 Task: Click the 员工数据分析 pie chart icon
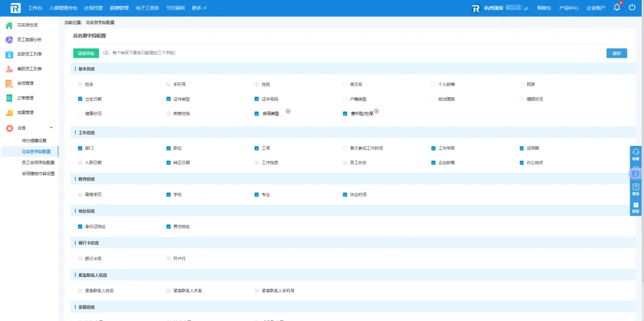point(9,40)
